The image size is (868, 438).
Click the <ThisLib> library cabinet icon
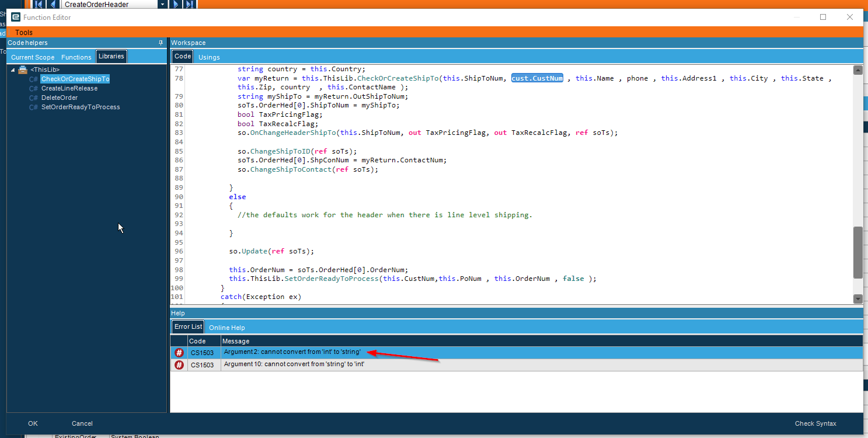click(x=23, y=69)
